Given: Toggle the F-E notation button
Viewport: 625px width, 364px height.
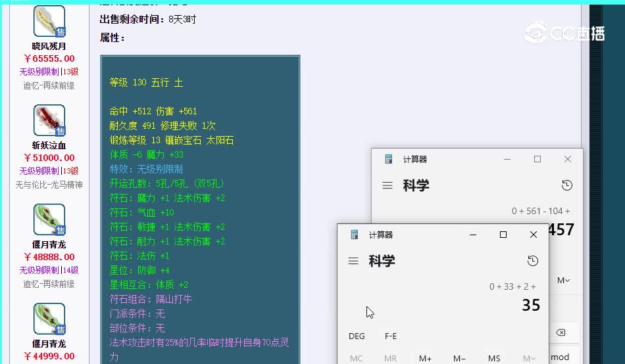Looking at the screenshot, I should (x=391, y=336).
